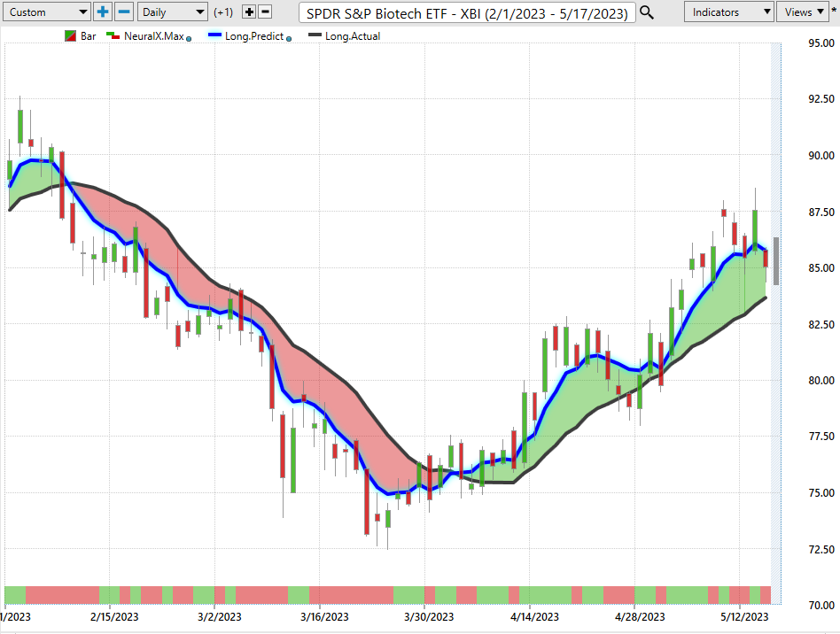Click the 5/12/2023 date axis label
Viewport: 840px width, 634px height.
pos(744,617)
